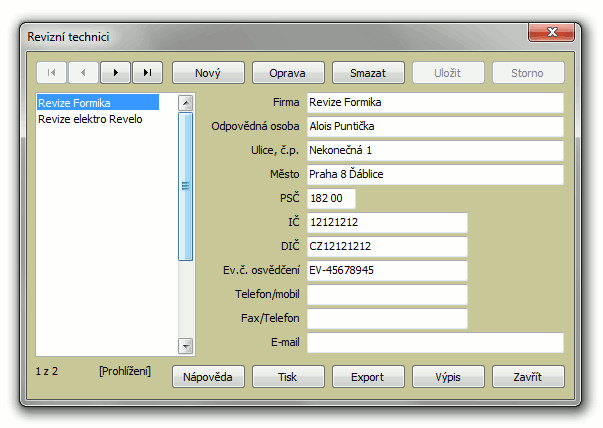Click the Město field
Image resolution: width=603 pixels, height=428 pixels.
435,174
